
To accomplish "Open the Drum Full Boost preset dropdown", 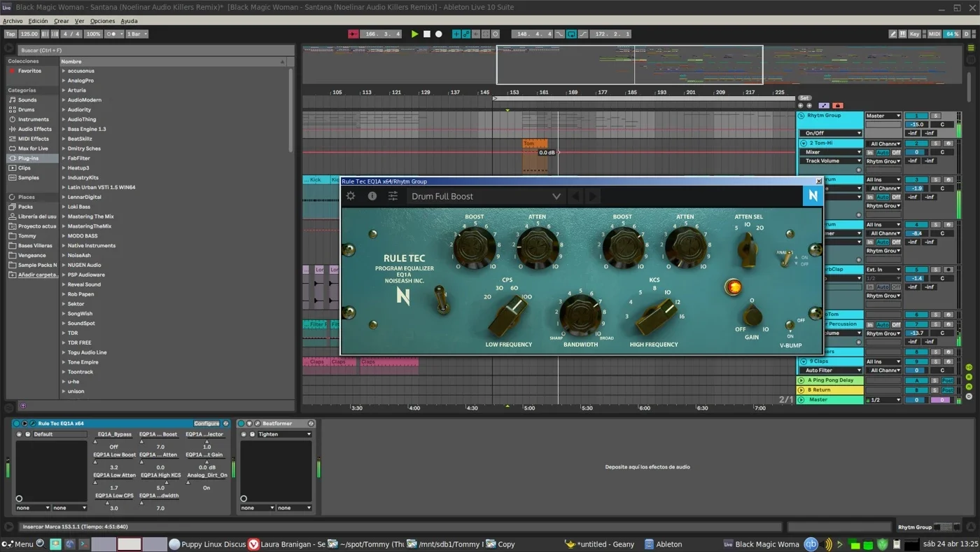I will click(x=486, y=196).
